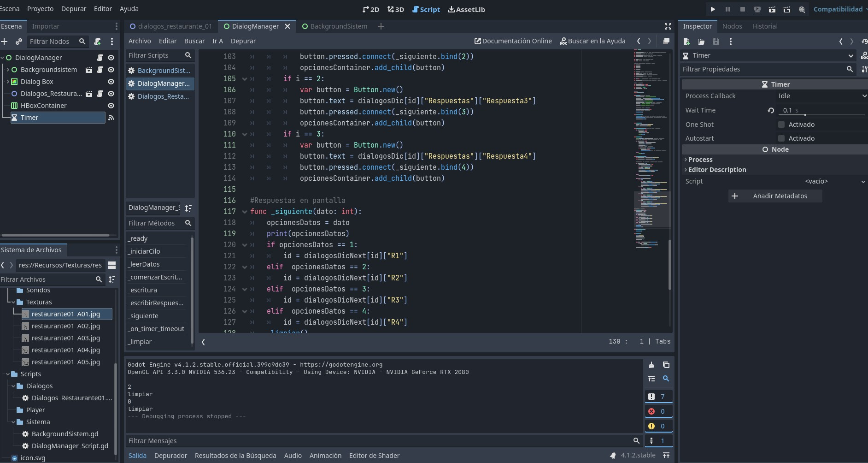868x463 pixels.
Task: Fold code block at line 117
Action: click(244, 212)
